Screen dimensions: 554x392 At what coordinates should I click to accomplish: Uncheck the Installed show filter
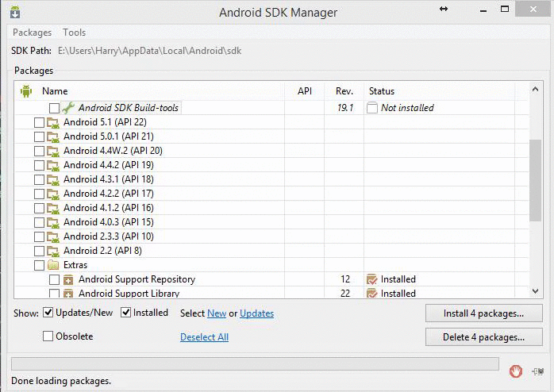[x=125, y=312]
